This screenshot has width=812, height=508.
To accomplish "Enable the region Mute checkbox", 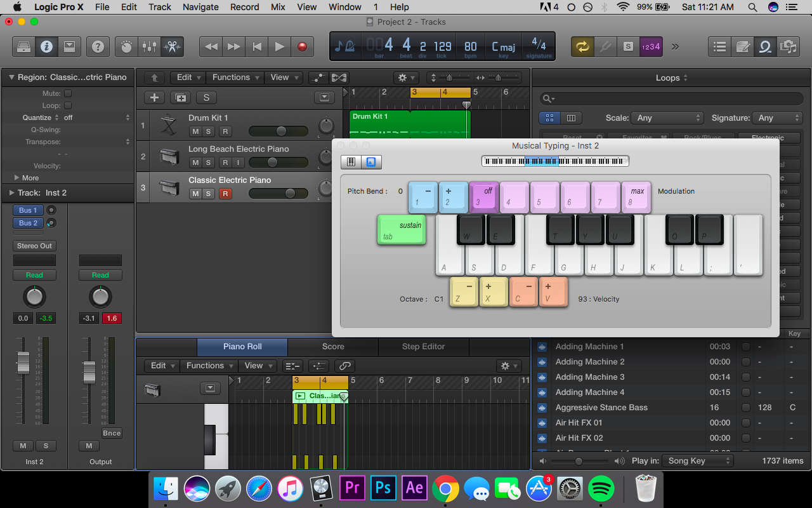I will 68,93.
